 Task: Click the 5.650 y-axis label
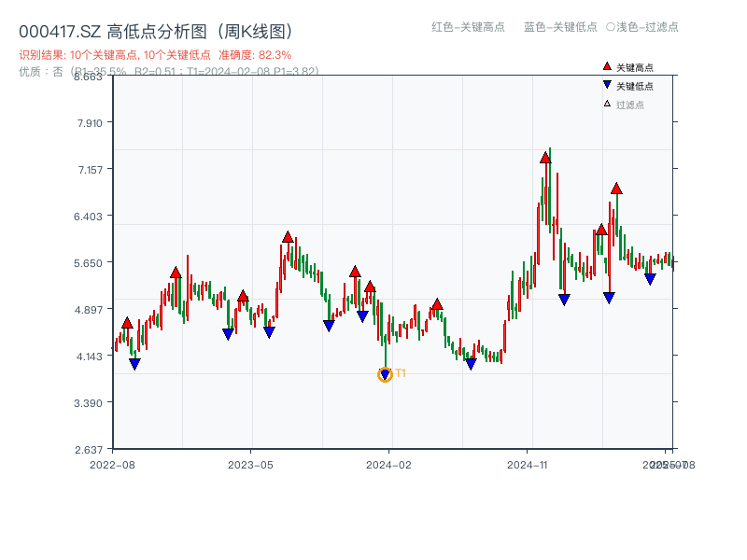click(88, 263)
